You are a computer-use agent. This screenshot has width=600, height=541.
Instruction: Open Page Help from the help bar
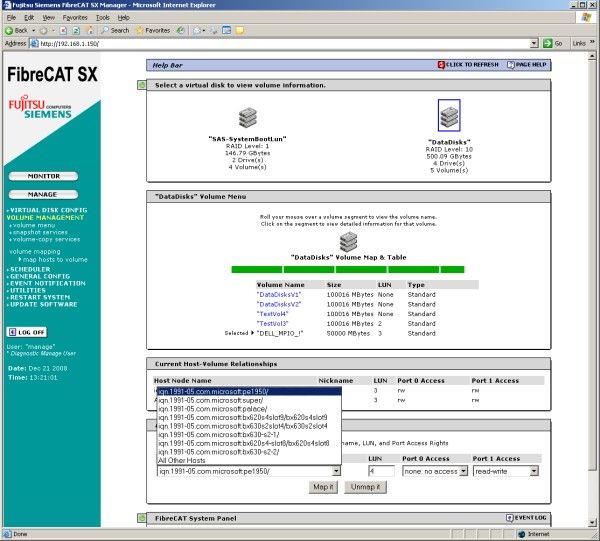(527, 65)
